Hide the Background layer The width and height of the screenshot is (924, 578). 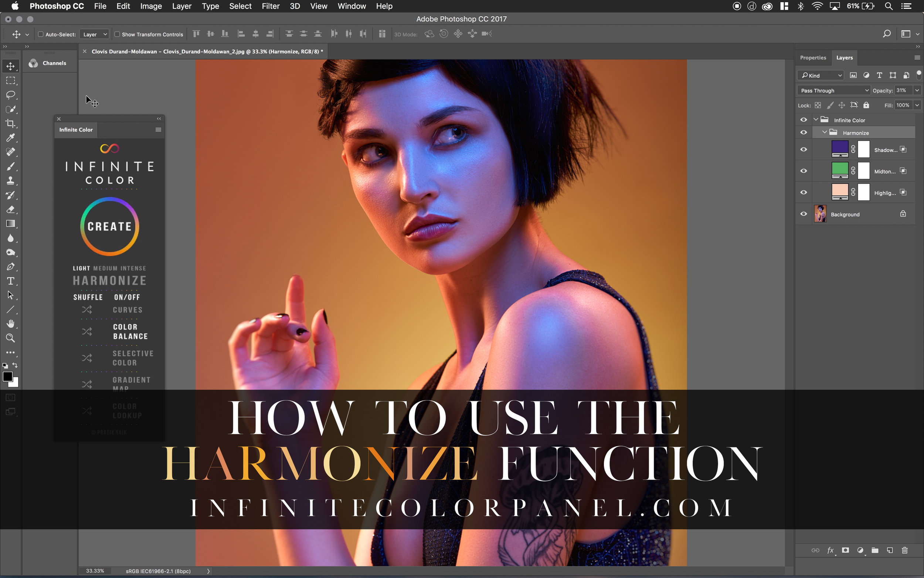pyautogui.click(x=804, y=214)
